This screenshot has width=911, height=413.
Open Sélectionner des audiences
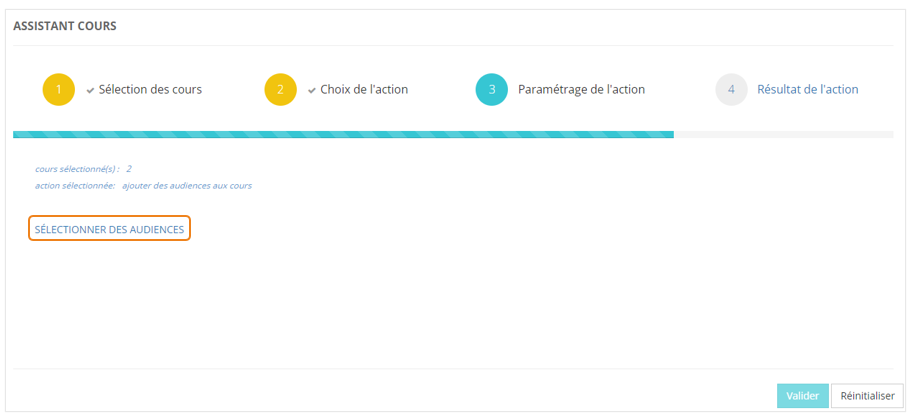coord(109,229)
